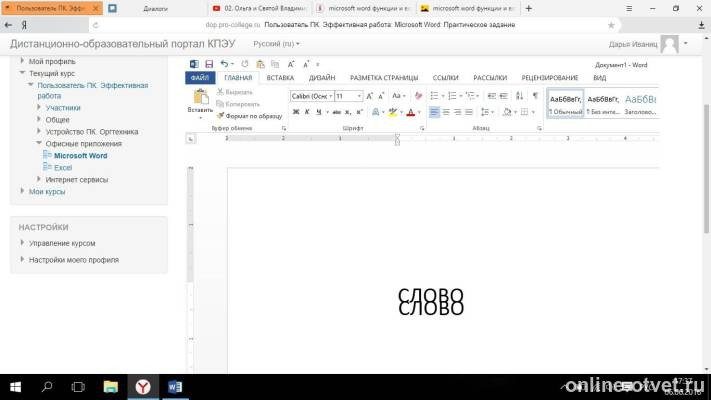Select Формат по образцу format painter
This screenshot has height=400, width=711.
pos(249,116)
